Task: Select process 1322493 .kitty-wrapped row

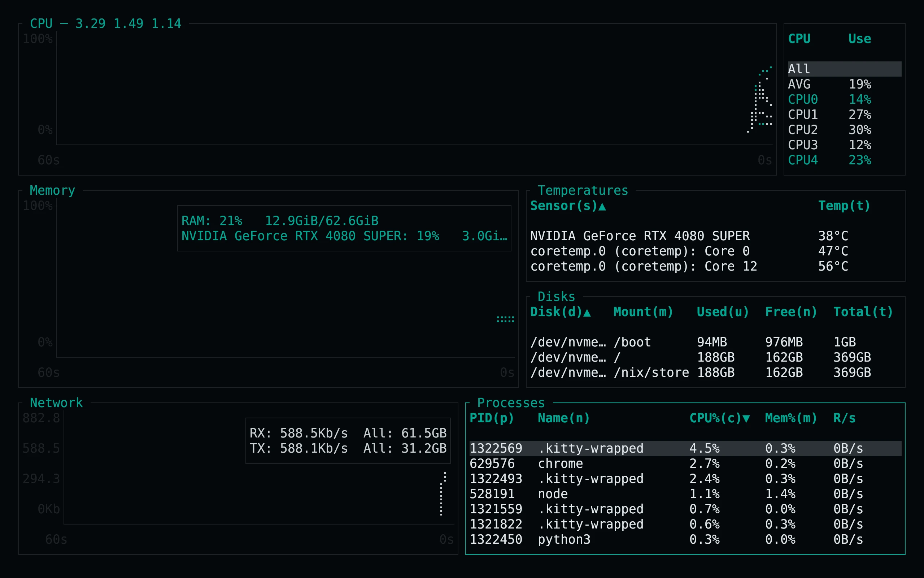Action: pos(685,479)
